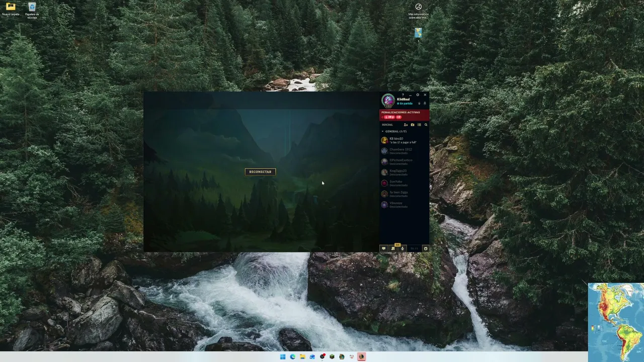Open the bug report gear icon
The height and width of the screenshot is (362, 644).
tap(426, 248)
